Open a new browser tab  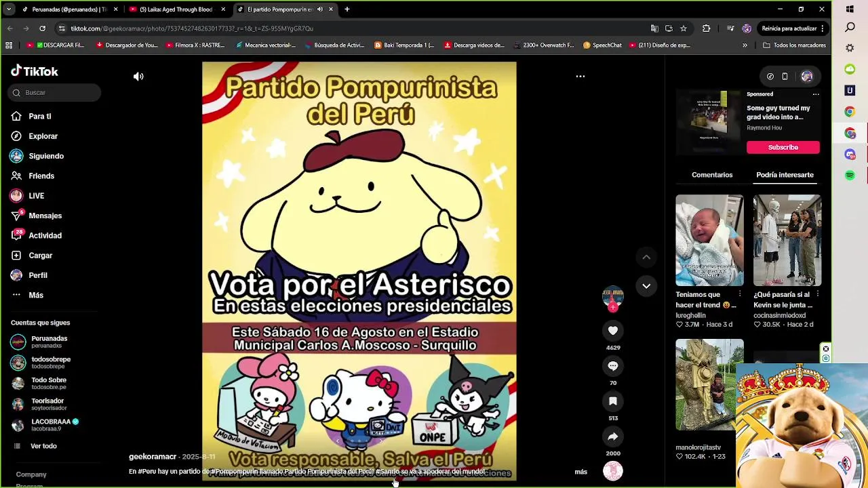pos(347,9)
